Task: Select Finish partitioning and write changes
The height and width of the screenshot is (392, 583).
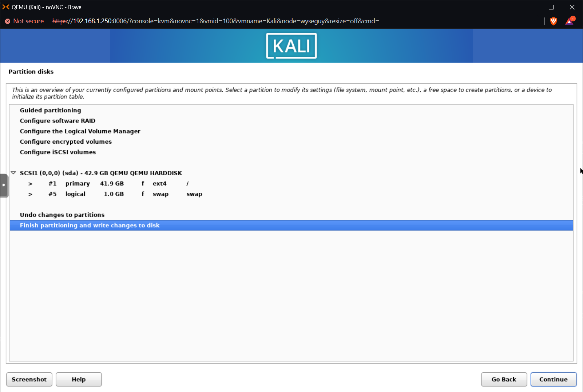Action: 291,225
